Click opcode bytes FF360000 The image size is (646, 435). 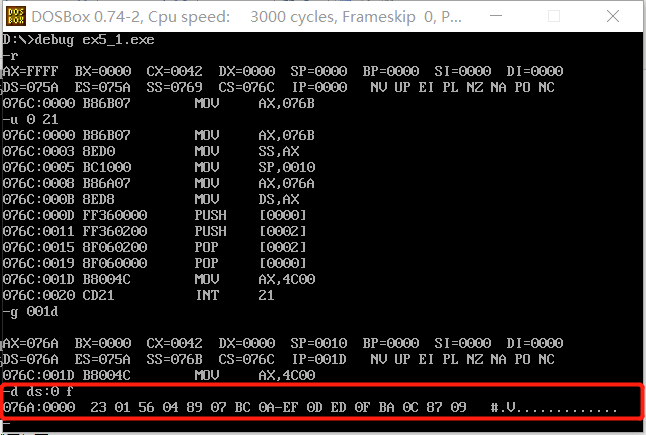pos(115,215)
